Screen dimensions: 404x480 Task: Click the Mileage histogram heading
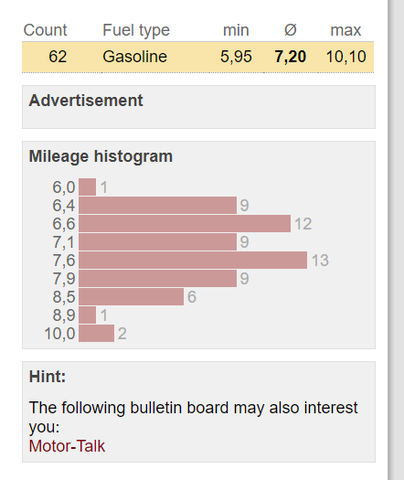coord(101,156)
